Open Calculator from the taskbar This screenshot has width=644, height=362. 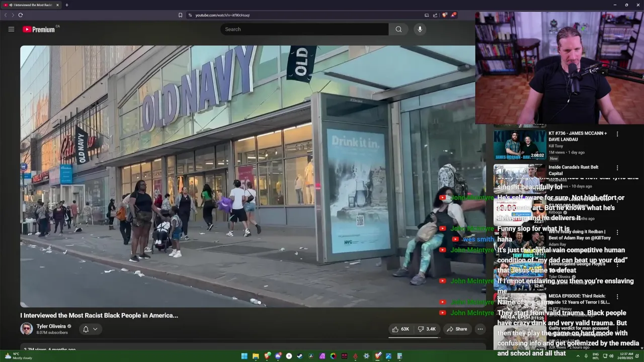pyautogui.click(x=399, y=356)
